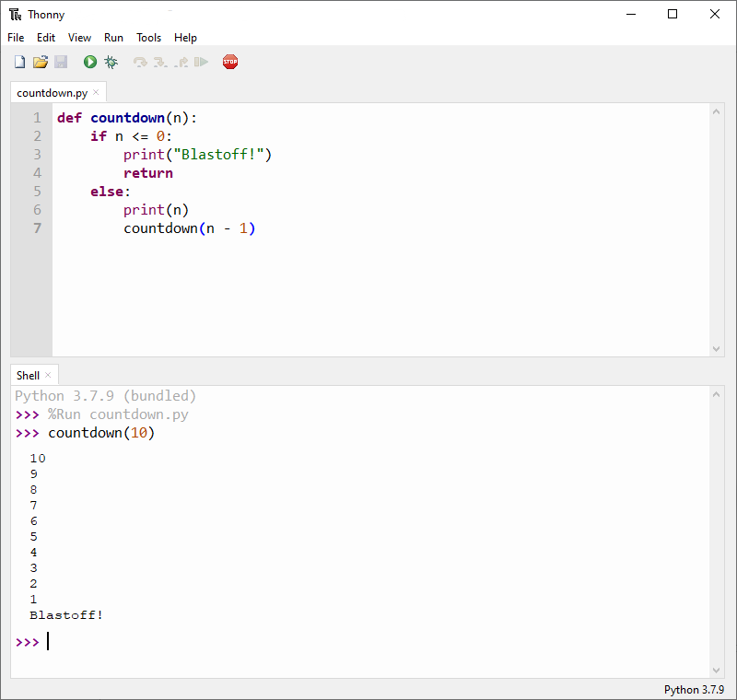Click the Save floppy disk icon
Screen dimensions: 737x700
61,62
